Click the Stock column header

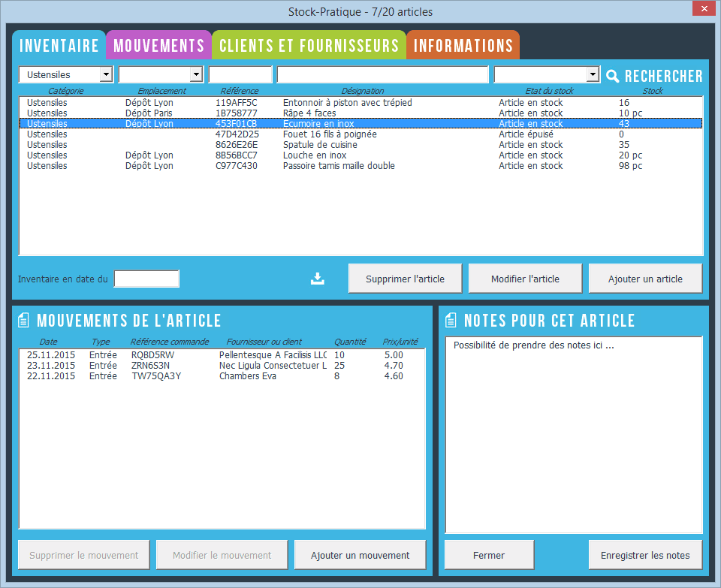(653, 91)
